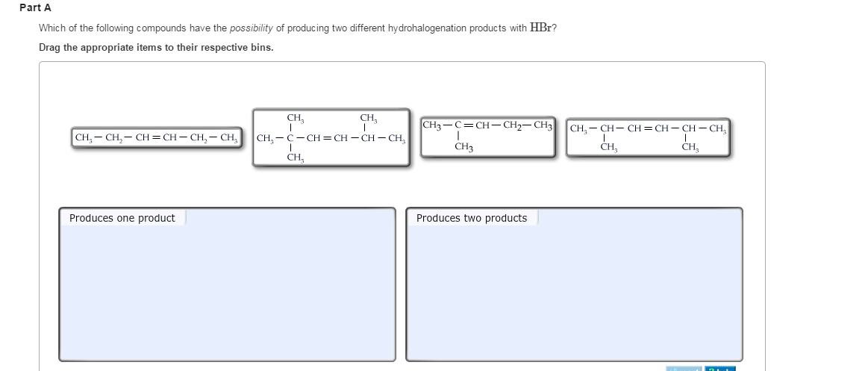The image size is (868, 371).
Task: Click the word hydrohalogenation in the question text
Action: click(x=428, y=28)
